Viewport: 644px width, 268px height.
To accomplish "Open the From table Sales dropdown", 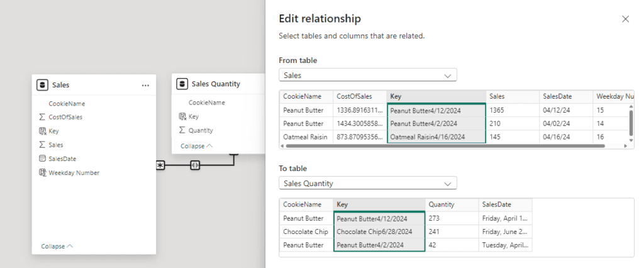I will (x=368, y=75).
